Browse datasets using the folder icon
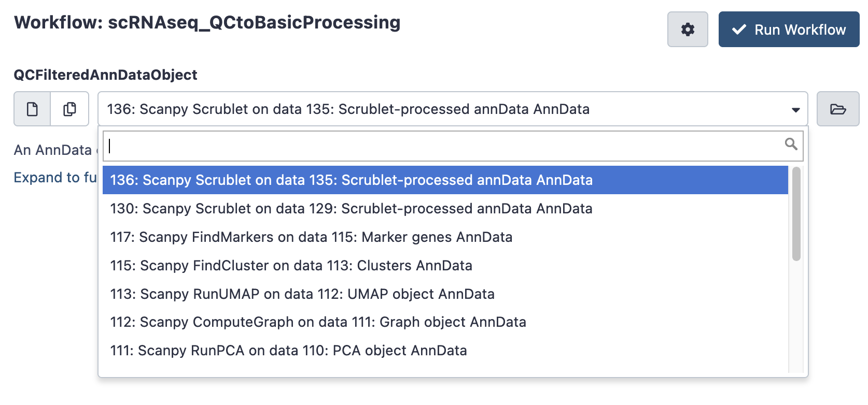 [x=837, y=109]
